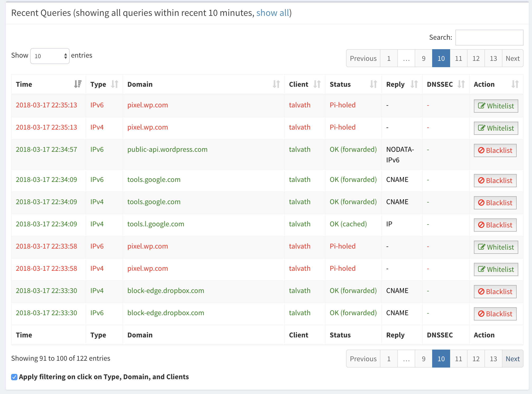Open page 11 in top pagination

click(459, 58)
